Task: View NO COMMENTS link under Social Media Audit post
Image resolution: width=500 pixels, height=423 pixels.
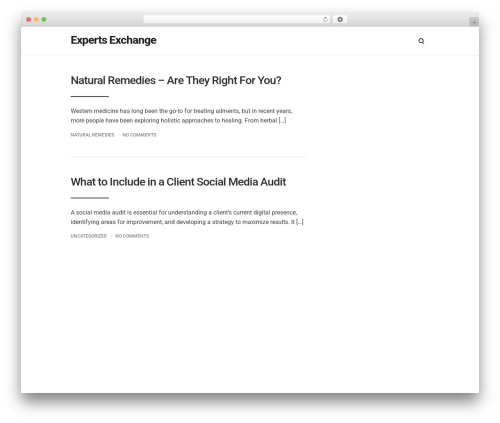Action: (132, 236)
